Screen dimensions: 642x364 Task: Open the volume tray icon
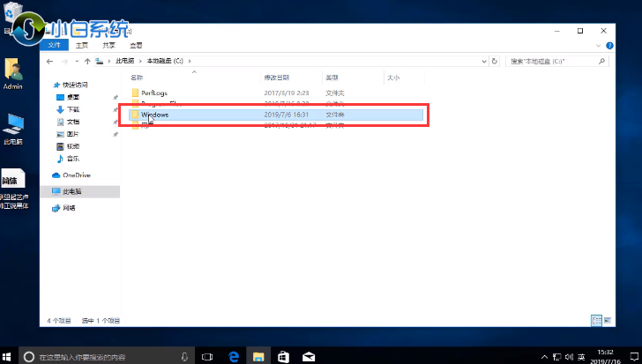coord(569,357)
